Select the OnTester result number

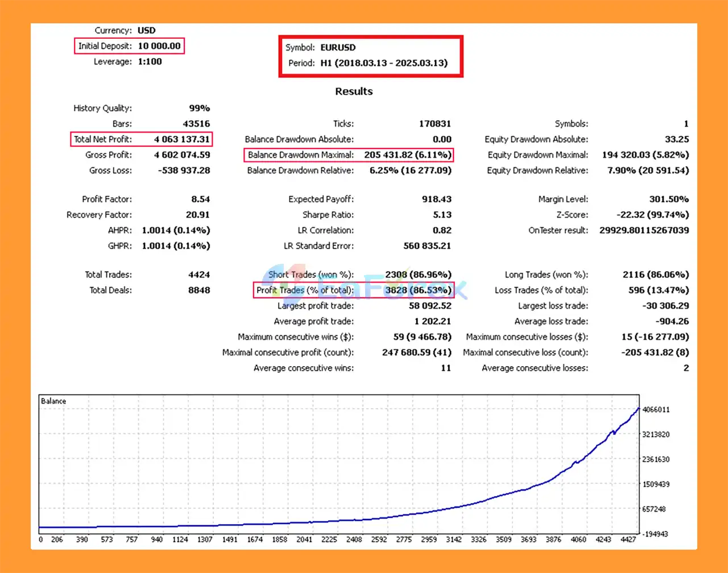[644, 230]
